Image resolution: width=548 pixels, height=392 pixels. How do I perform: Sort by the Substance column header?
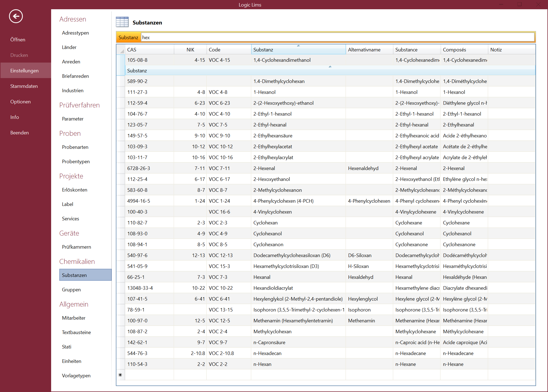coord(417,50)
